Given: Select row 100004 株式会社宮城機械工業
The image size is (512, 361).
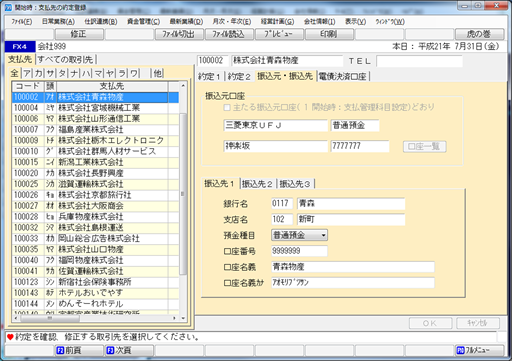Looking at the screenshot, I should [x=95, y=108].
